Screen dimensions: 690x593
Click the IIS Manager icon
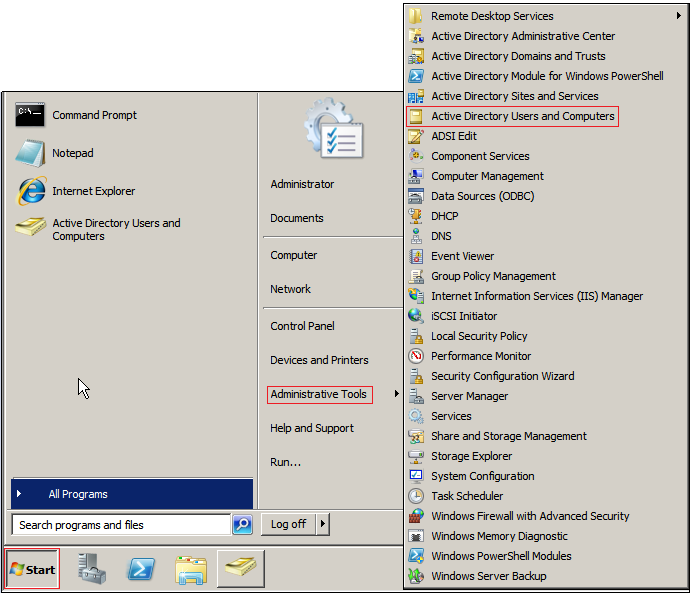pyautogui.click(x=416, y=296)
